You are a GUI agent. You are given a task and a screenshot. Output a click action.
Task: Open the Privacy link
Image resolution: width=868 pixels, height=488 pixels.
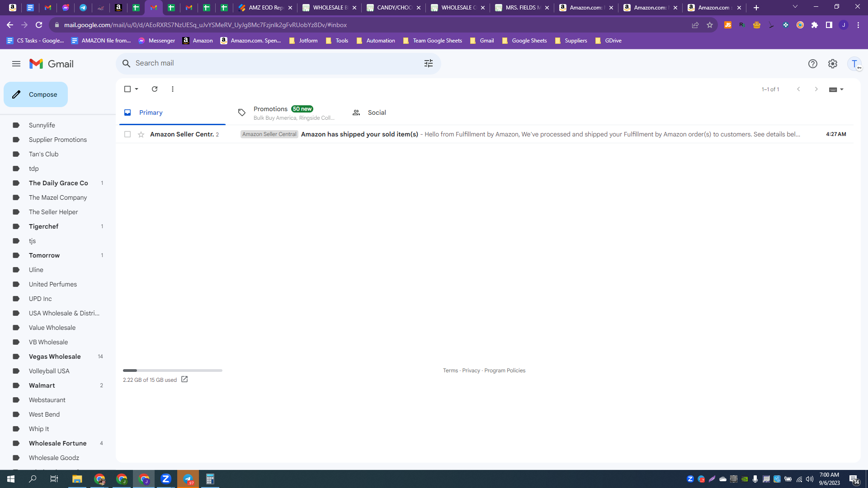click(x=471, y=371)
